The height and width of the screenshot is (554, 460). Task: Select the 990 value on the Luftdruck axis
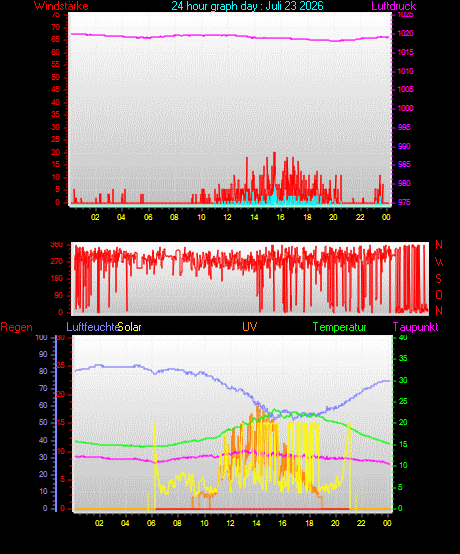pyautogui.click(x=404, y=146)
